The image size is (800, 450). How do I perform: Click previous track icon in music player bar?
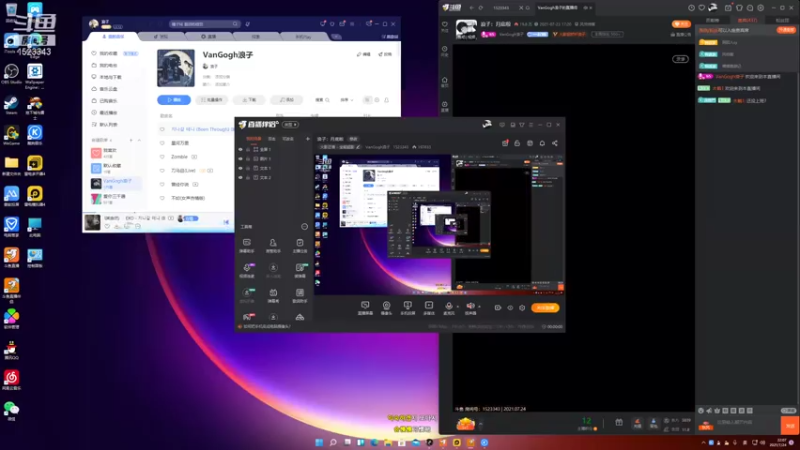tap(226, 222)
